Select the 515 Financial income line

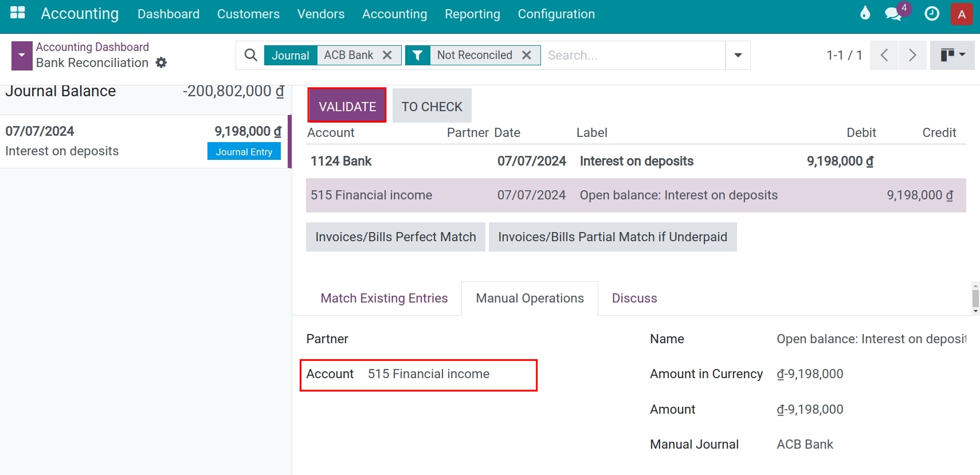(636, 195)
